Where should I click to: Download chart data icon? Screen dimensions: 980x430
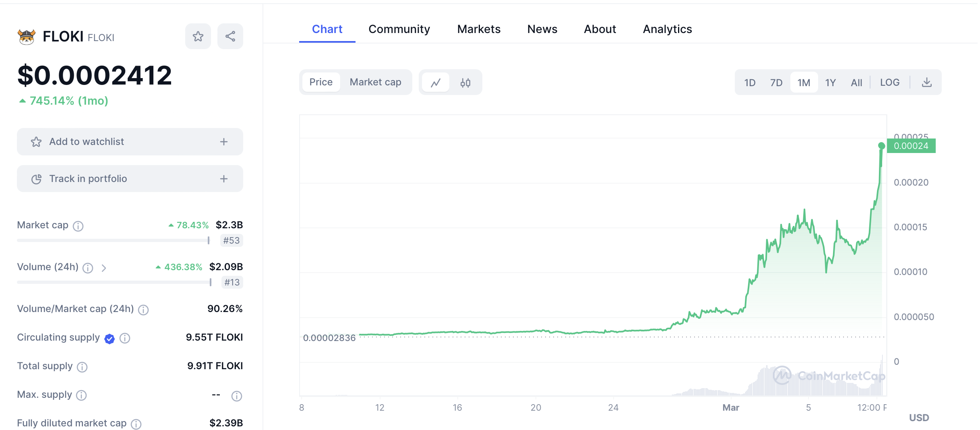[x=926, y=83]
